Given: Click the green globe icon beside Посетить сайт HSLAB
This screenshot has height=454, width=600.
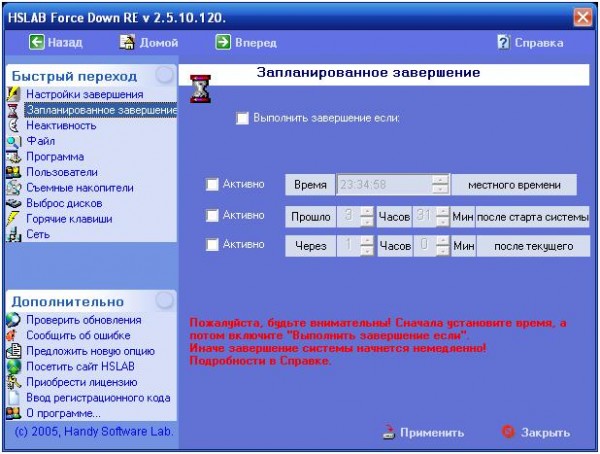Looking at the screenshot, I should (13, 367).
